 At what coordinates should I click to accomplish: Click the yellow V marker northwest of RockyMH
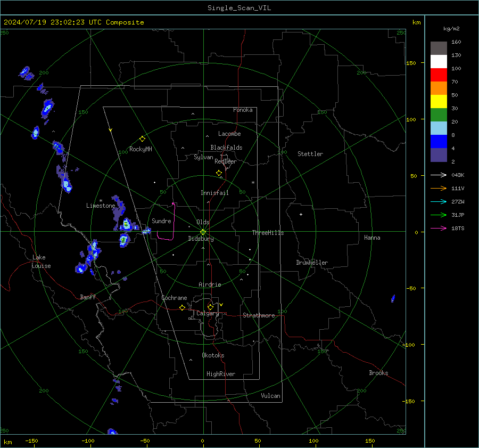(x=110, y=130)
